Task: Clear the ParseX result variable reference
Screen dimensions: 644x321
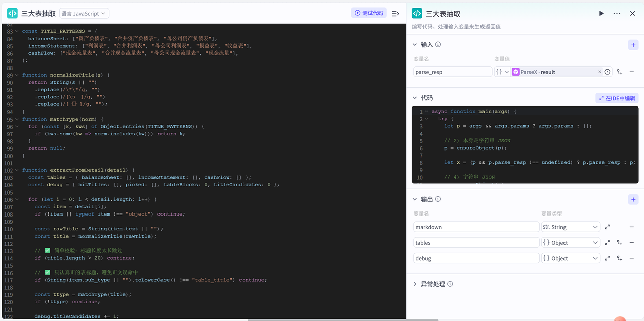Action: coord(599,72)
